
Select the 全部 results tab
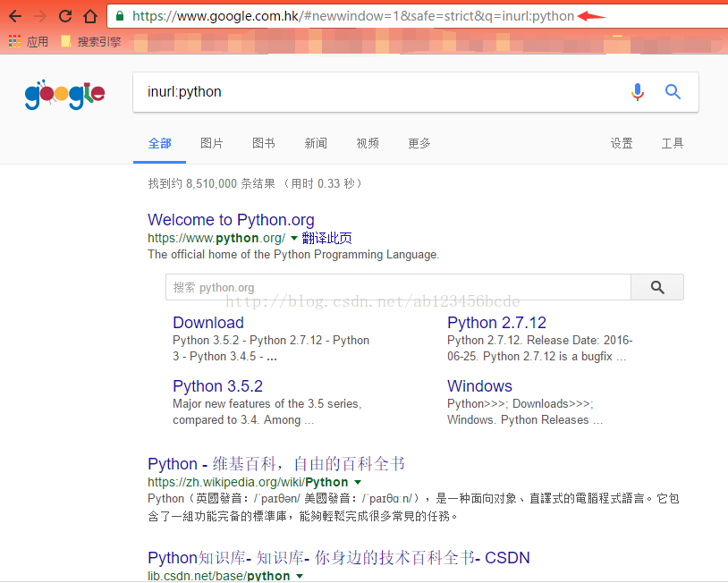[160, 143]
